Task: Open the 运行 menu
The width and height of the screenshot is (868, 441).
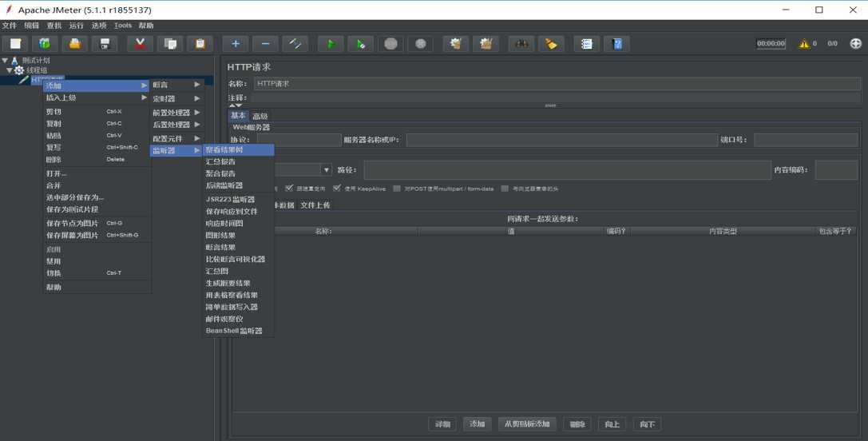Action: point(77,26)
